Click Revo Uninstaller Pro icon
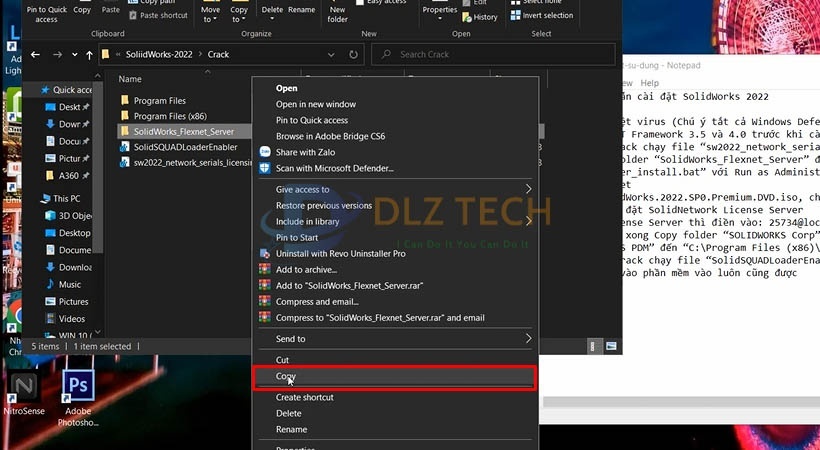820x450 pixels. (x=265, y=254)
